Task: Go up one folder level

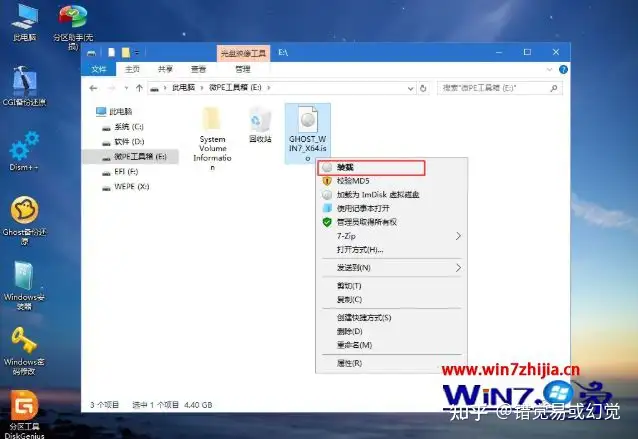Action: 139,88
